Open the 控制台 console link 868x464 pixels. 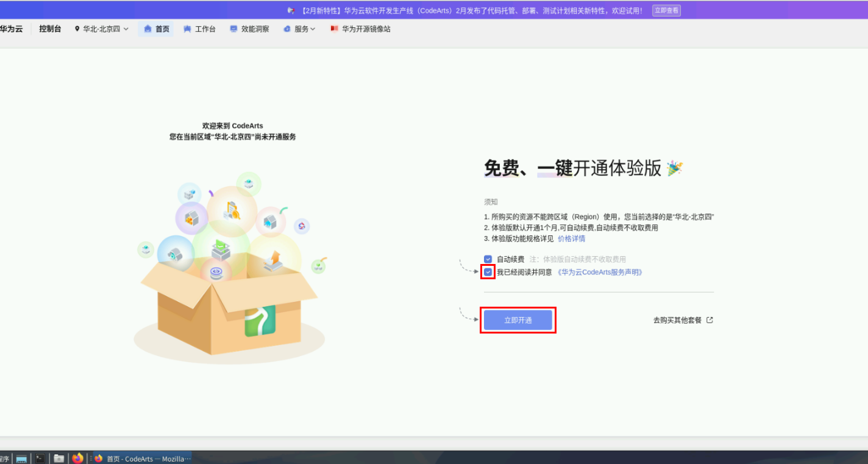coord(50,29)
